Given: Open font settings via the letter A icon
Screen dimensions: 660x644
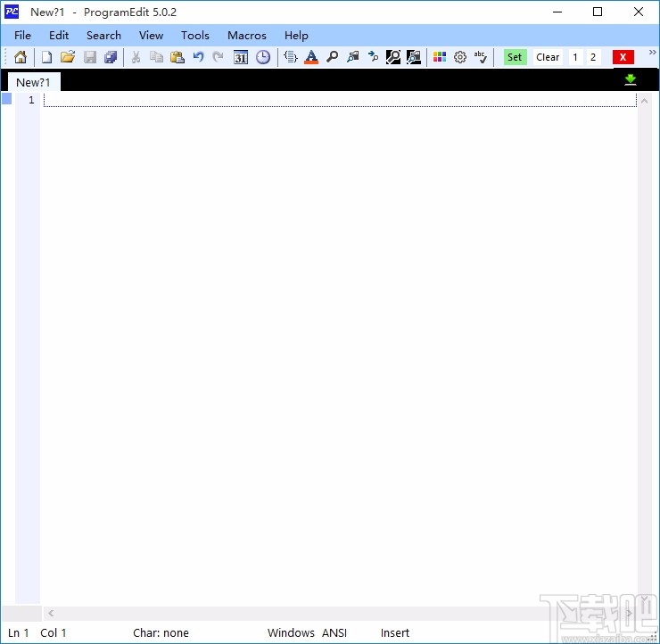Looking at the screenshot, I should 311,57.
